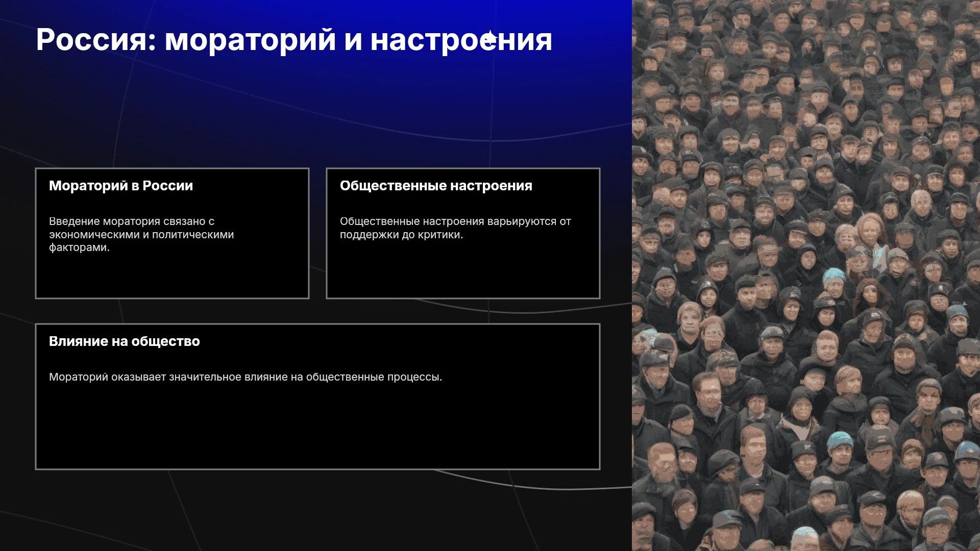Select the word "факторами." in the first card
This screenshot has height=551, width=980.
[79, 247]
